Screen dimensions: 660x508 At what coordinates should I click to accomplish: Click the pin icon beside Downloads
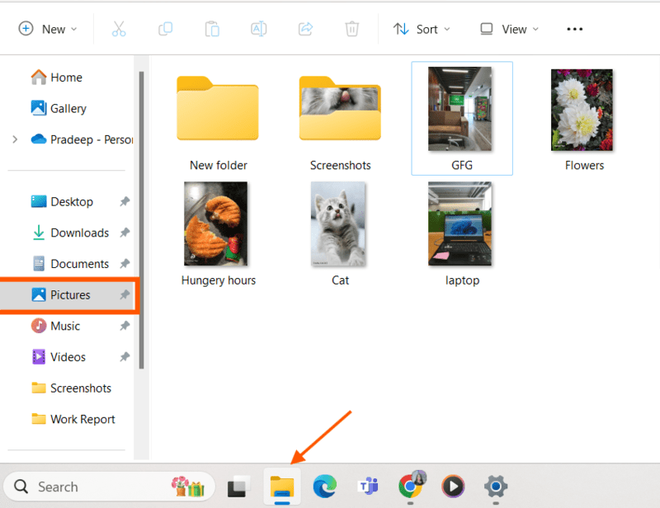tap(125, 233)
